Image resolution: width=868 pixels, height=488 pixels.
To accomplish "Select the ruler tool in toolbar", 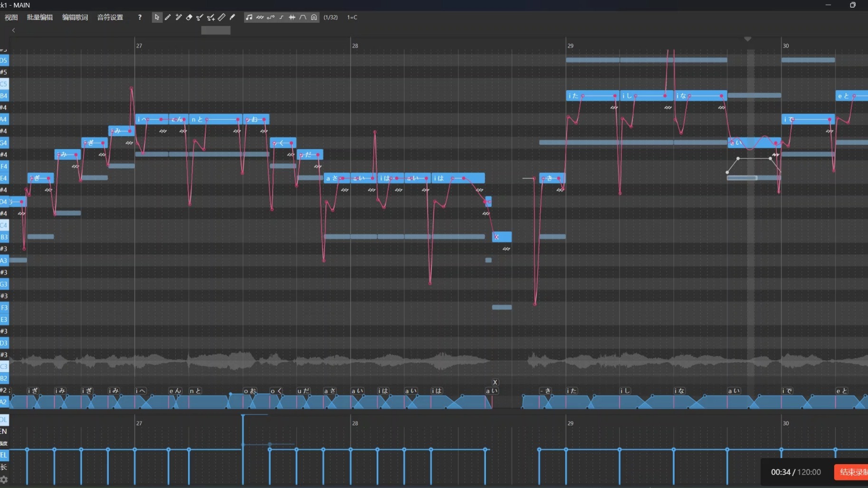I will pos(222,17).
